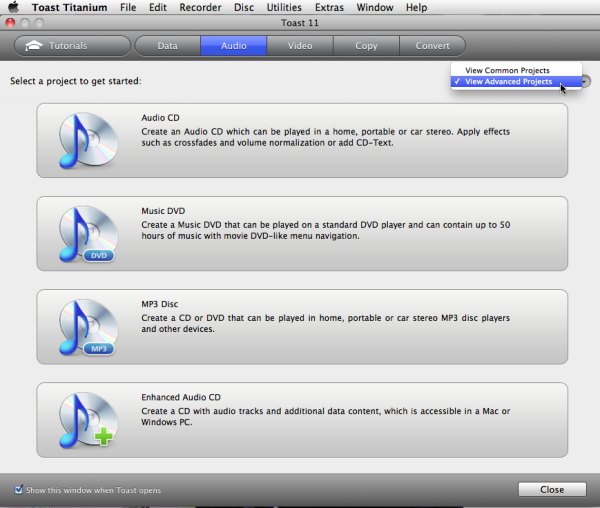Switch to the Video tab
The image size is (600, 508).
point(300,46)
